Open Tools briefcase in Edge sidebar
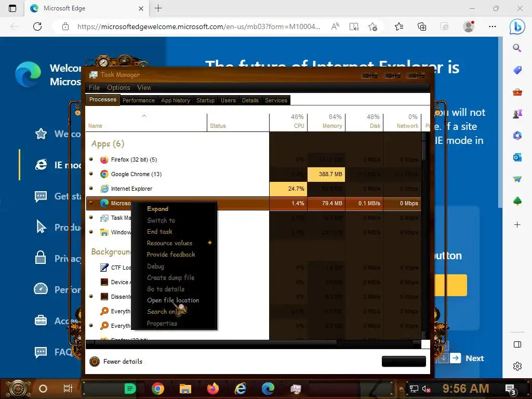532x399 pixels. click(x=517, y=92)
